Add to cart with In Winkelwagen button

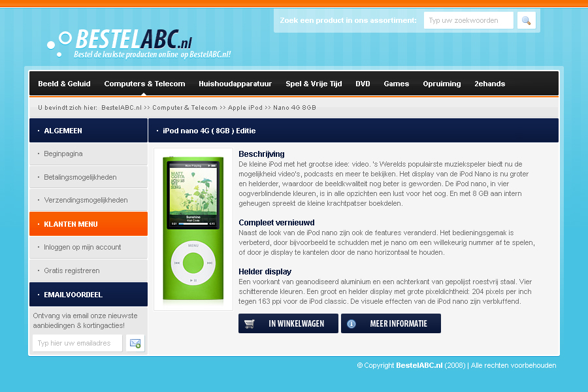(x=288, y=323)
